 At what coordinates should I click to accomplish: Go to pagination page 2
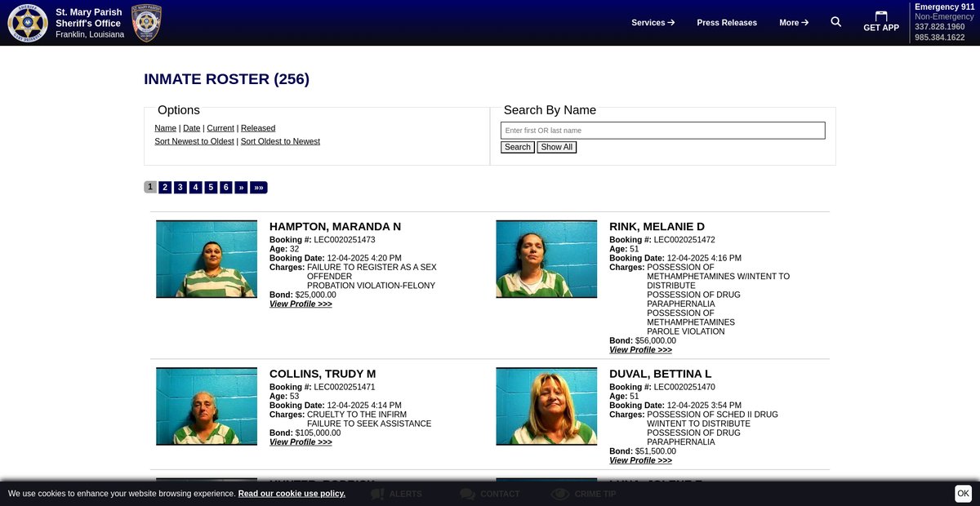point(165,187)
